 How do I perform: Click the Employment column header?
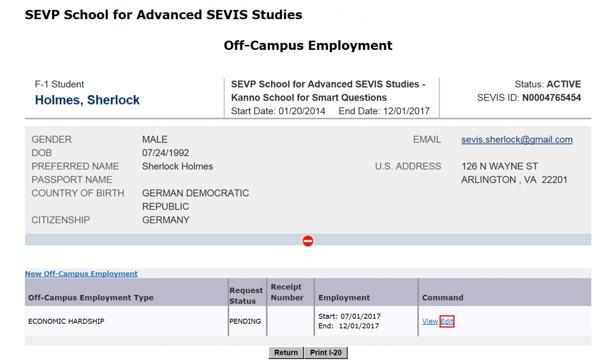(344, 298)
